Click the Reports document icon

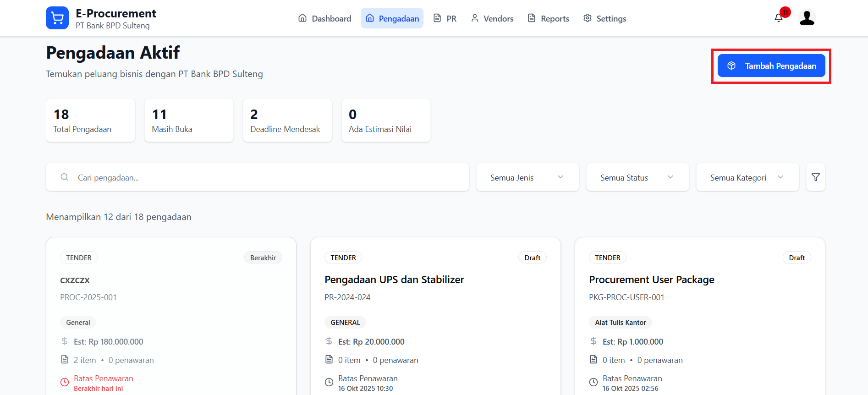[532, 18]
